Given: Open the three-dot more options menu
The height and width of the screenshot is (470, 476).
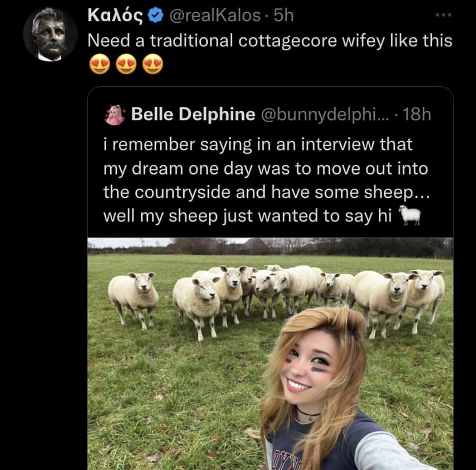Looking at the screenshot, I should coord(443,15).
